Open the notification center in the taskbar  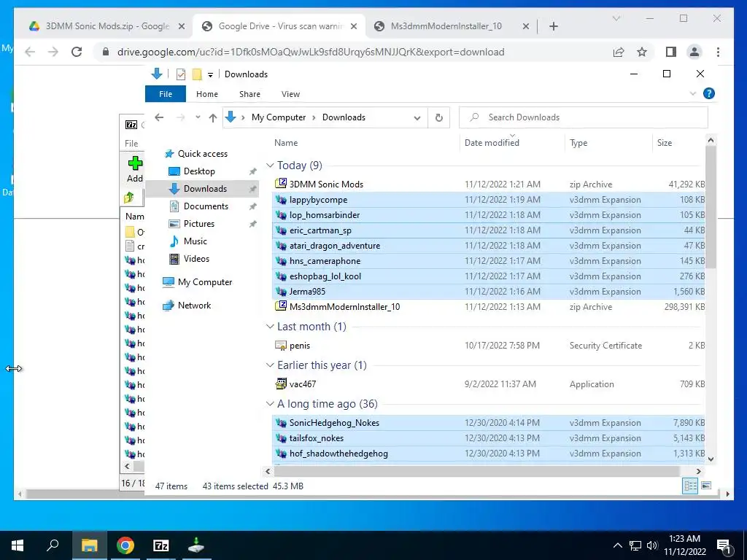click(724, 545)
